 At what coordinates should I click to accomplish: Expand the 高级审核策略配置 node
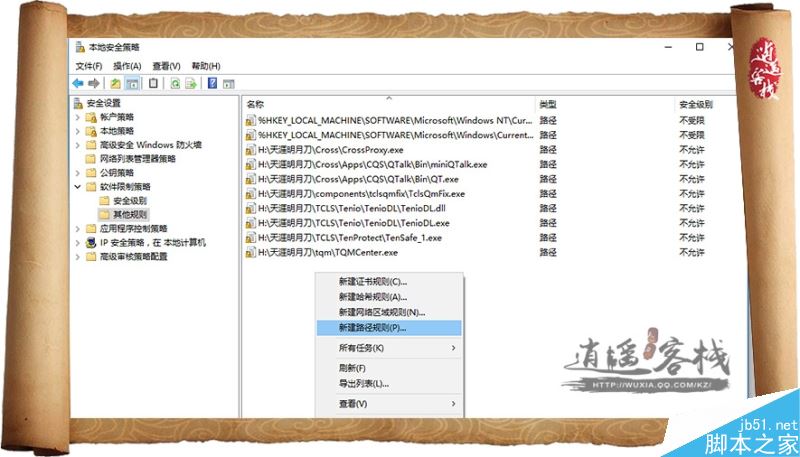click(x=78, y=257)
